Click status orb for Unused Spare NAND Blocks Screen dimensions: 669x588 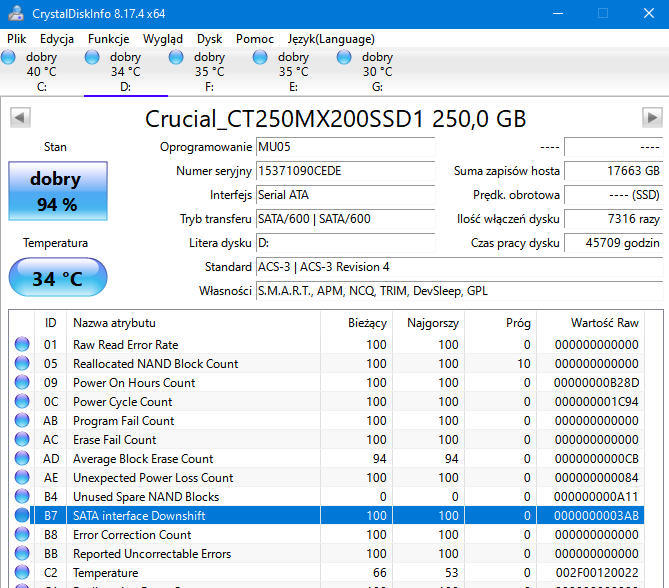point(22,496)
